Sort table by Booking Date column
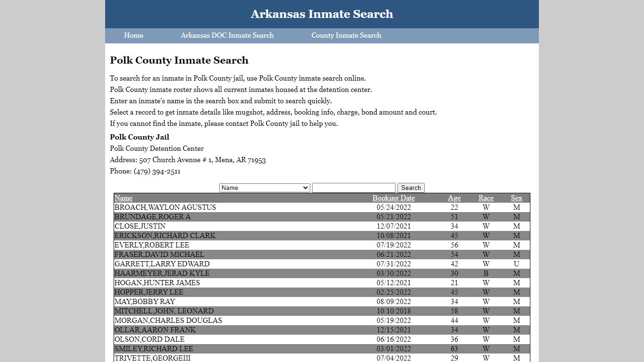644x362 pixels. coord(394,198)
